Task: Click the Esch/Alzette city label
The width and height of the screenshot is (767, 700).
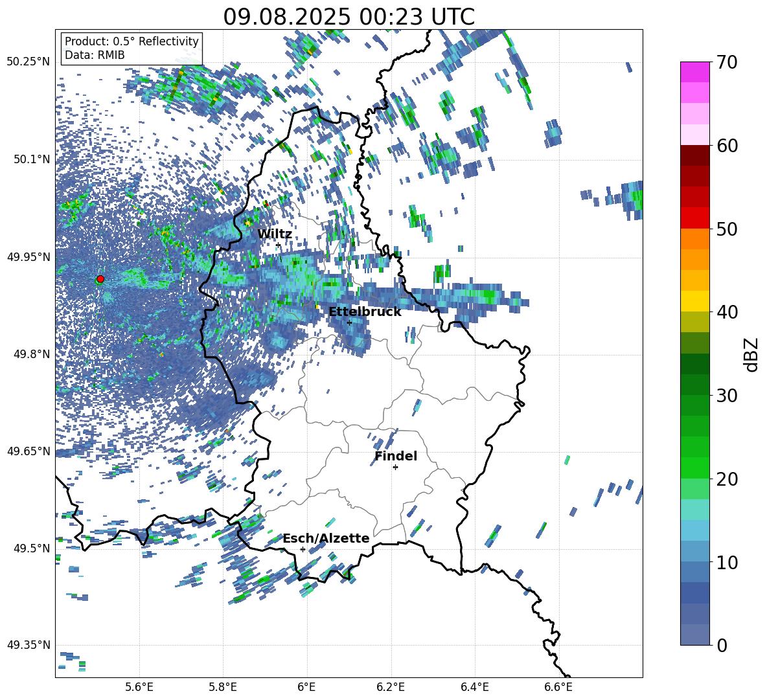Action: [x=326, y=538]
